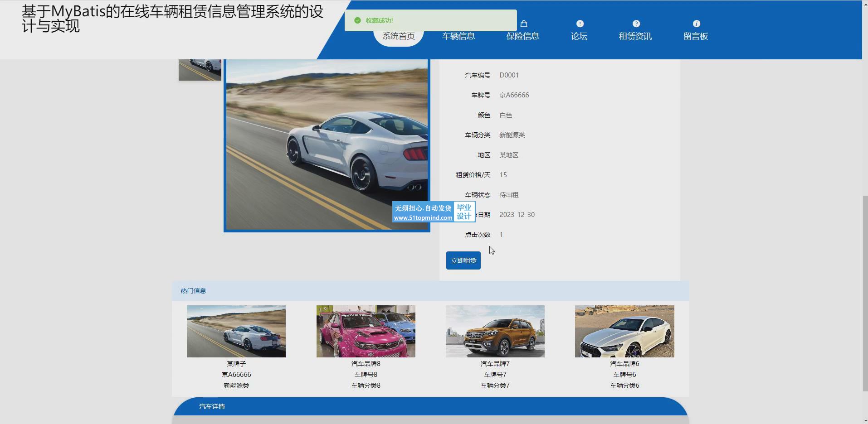Click the bag icon above 保险信息

(524, 24)
